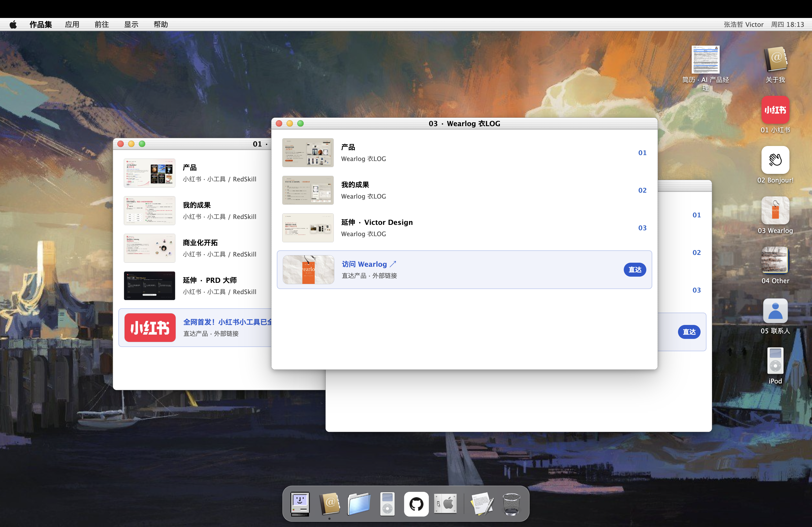Follow the 访问 Wearlog link
Viewport: 812px width, 527px height.
tap(369, 264)
